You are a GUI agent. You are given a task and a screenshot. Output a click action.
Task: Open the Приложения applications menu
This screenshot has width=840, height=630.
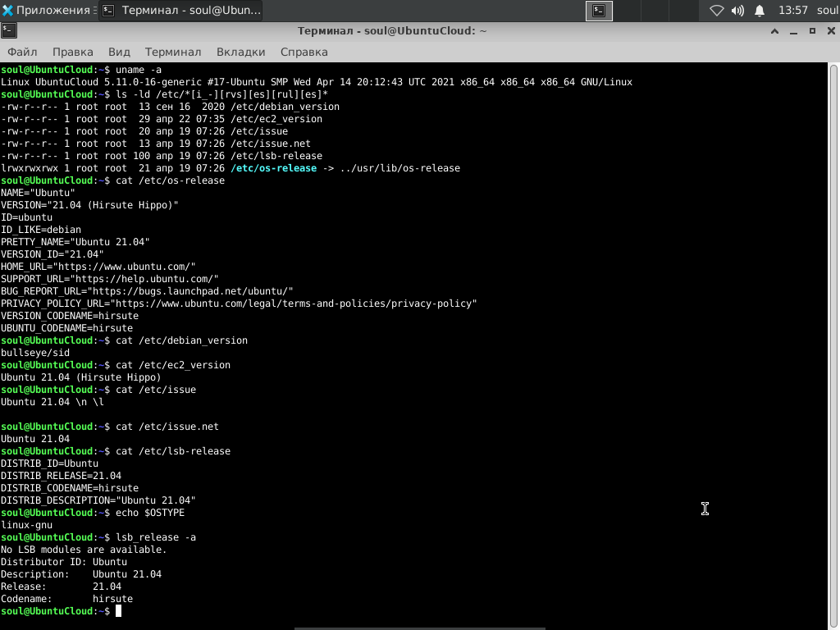click(x=47, y=10)
